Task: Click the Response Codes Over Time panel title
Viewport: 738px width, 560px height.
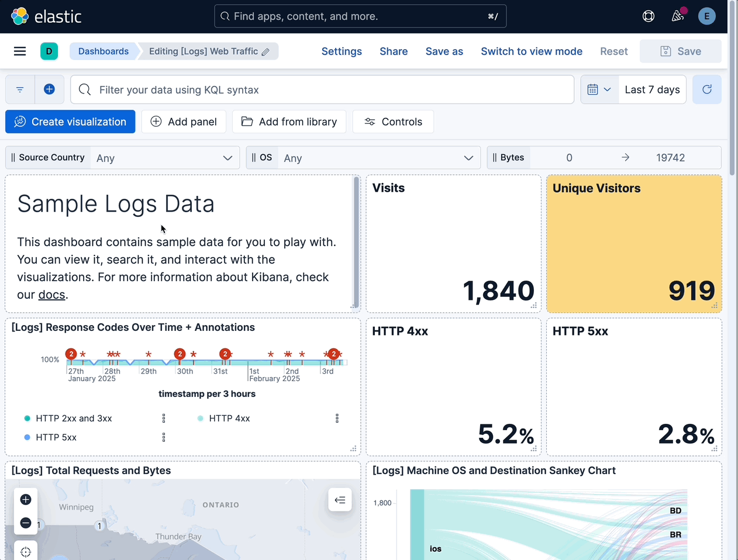Action: click(x=133, y=327)
